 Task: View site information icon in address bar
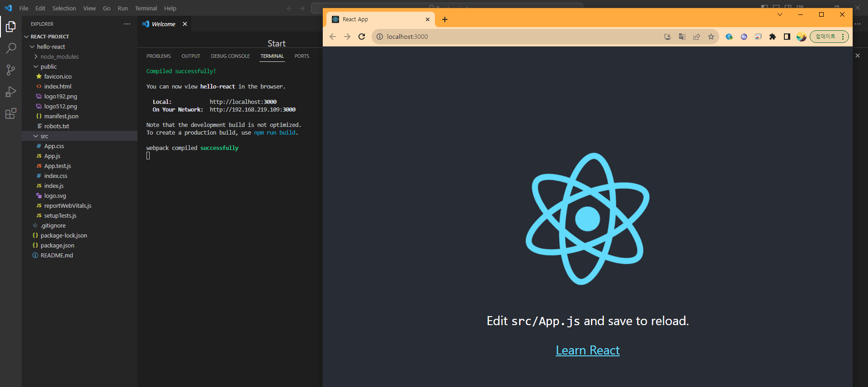point(380,37)
